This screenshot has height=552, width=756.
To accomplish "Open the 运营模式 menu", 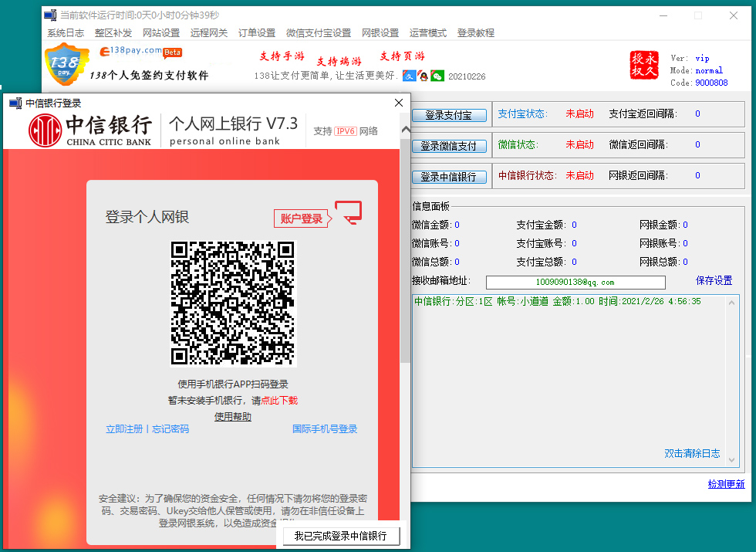I will [428, 32].
